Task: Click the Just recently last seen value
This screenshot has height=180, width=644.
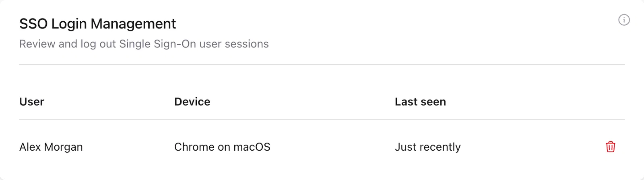Action: point(427,147)
